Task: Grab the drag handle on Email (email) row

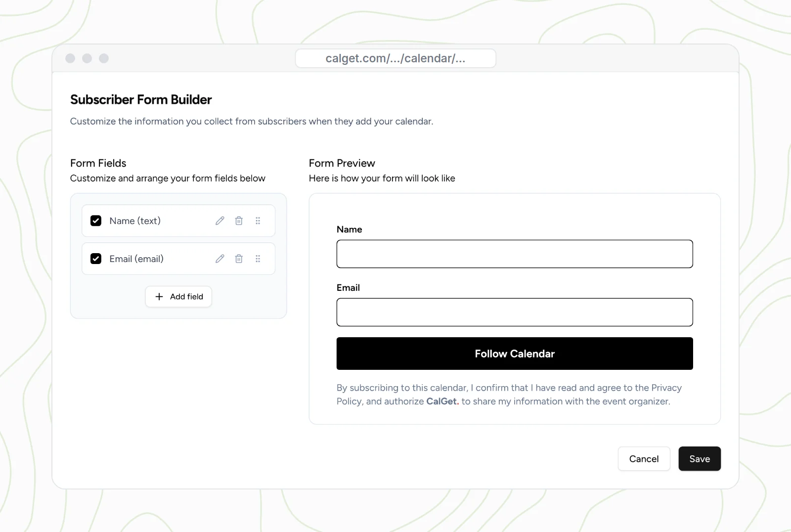Action: pos(258,259)
